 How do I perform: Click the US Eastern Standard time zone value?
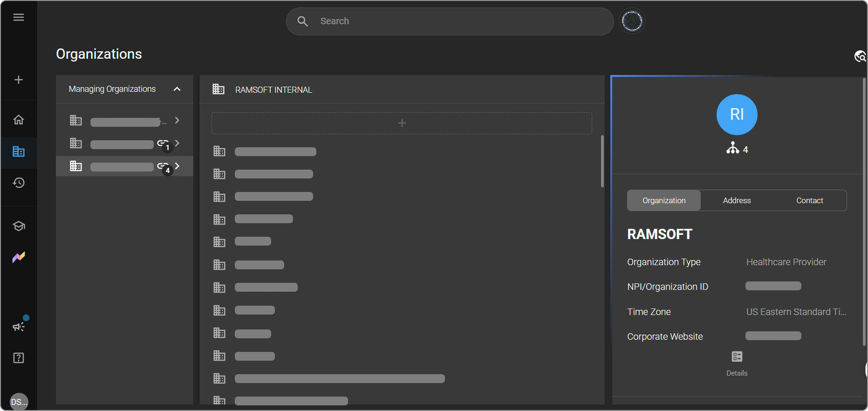[x=796, y=312]
